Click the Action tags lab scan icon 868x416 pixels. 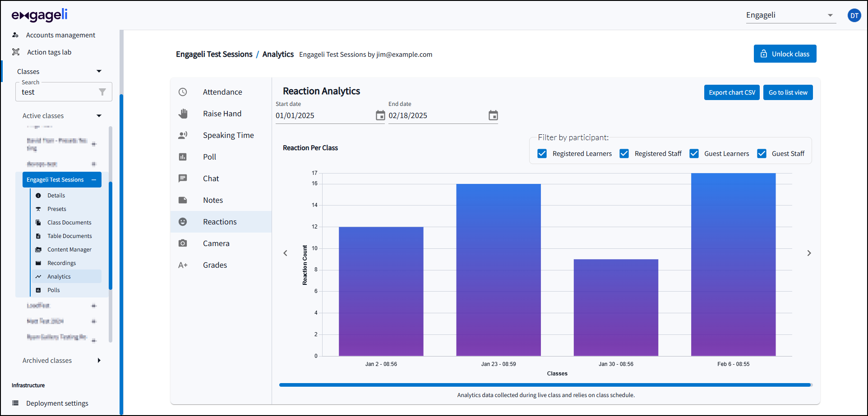(16, 52)
